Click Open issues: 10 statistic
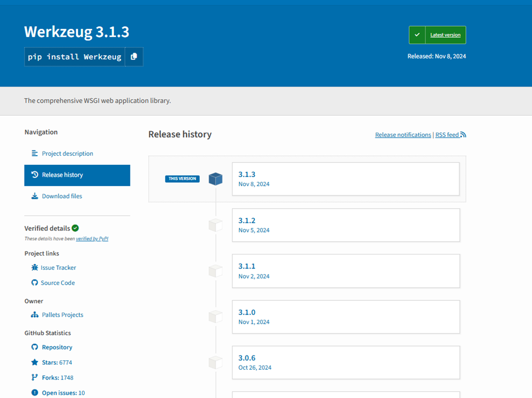This screenshot has height=398, width=532. (63, 393)
